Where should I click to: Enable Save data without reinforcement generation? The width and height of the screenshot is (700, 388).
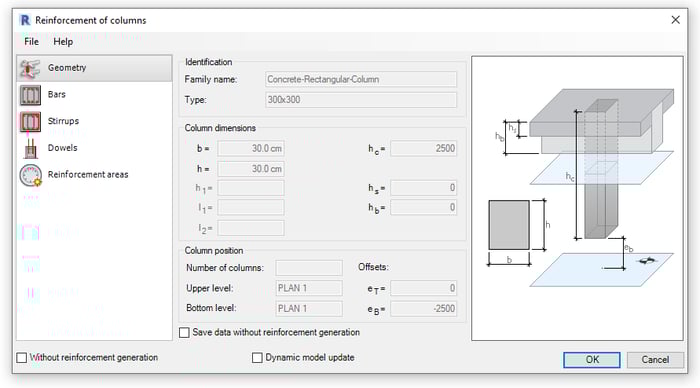click(184, 333)
